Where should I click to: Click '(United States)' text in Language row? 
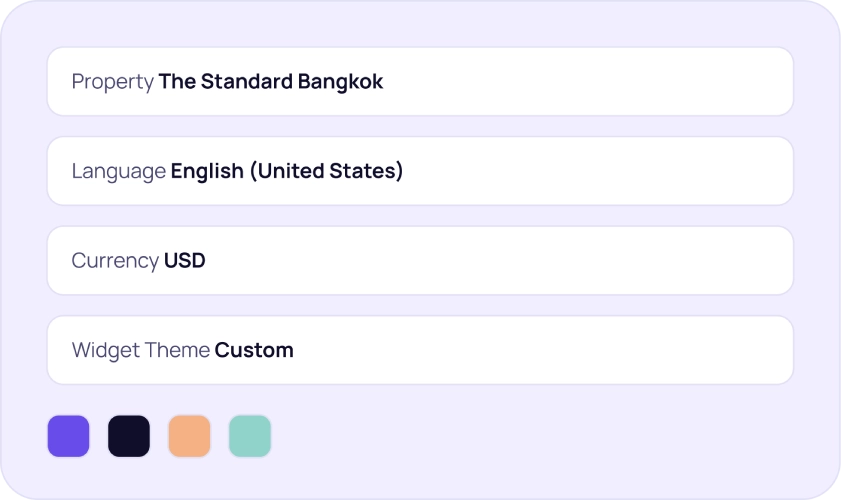click(x=327, y=171)
